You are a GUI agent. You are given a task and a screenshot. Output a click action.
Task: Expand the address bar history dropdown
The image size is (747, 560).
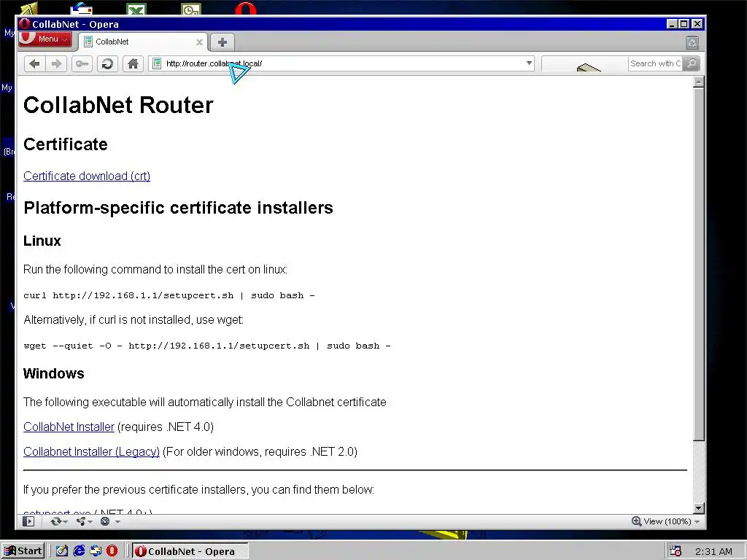tap(529, 63)
